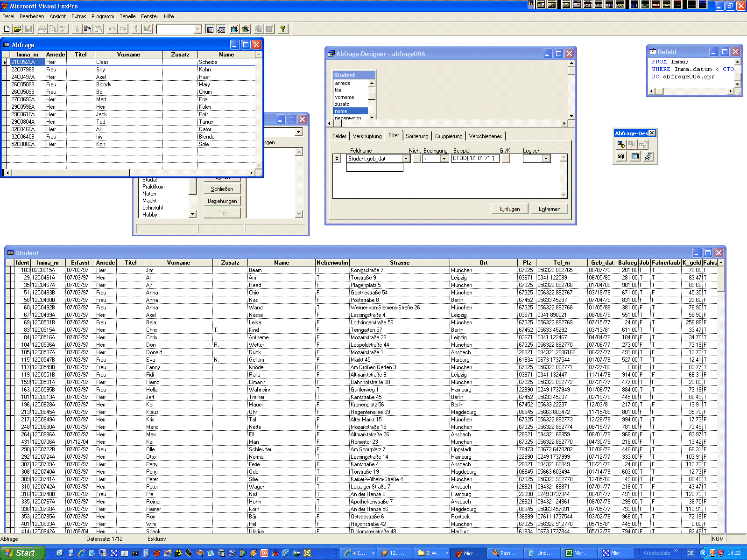Image resolution: width=747 pixels, height=560 pixels.
Task: Click the Form wizard toolbar icon
Action: tap(234, 29)
